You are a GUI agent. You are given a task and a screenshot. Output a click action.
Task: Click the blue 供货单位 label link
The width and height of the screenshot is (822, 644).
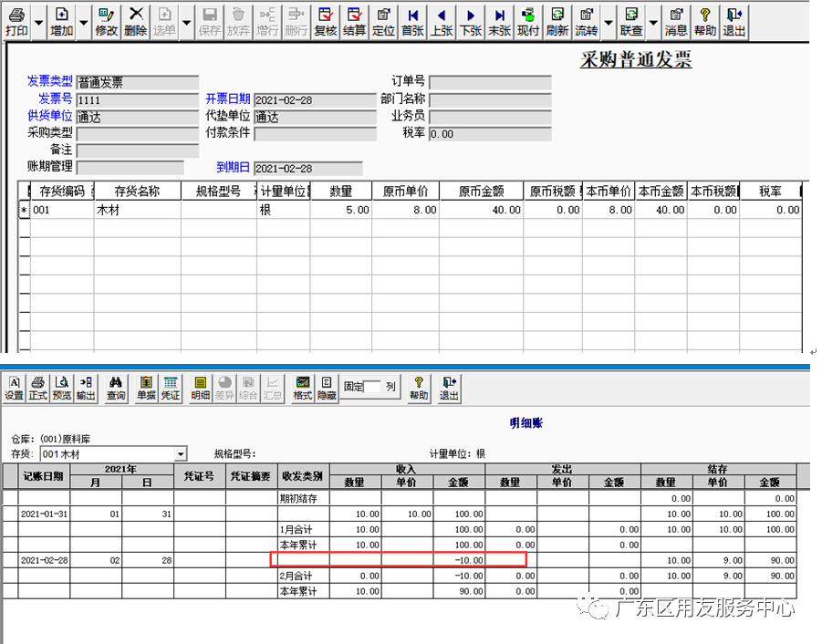[50, 116]
